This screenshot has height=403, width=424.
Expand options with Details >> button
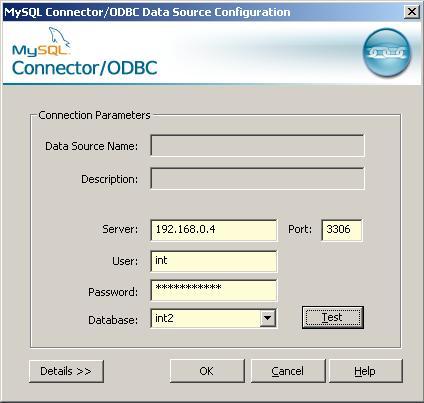(66, 371)
